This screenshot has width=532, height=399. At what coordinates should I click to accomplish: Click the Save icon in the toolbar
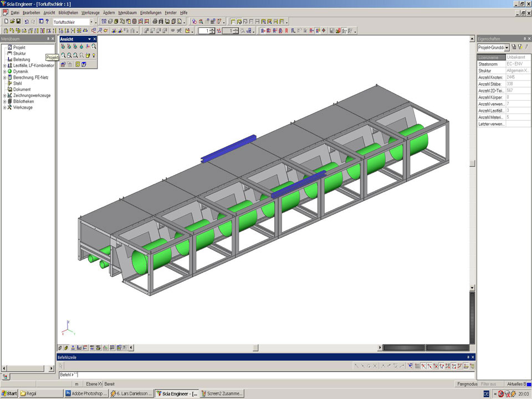(18, 22)
